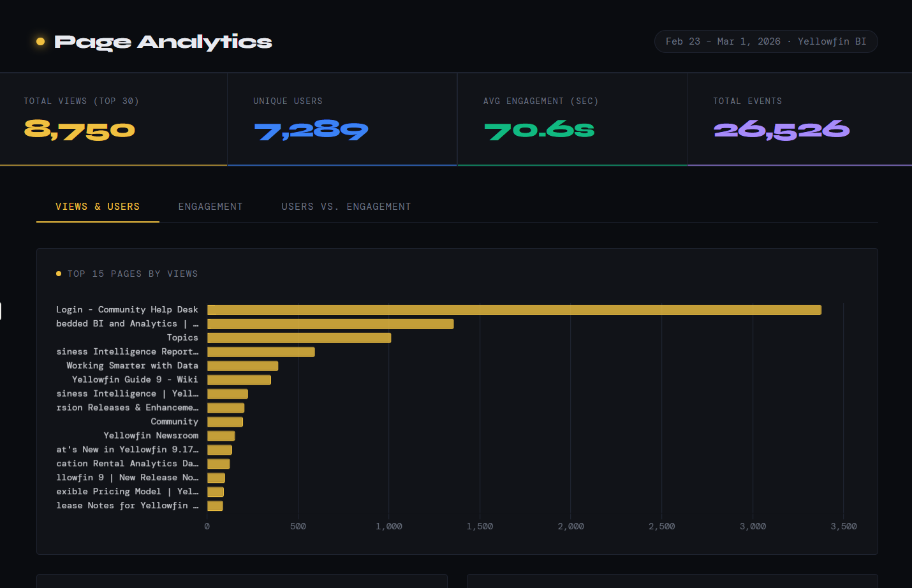The height and width of the screenshot is (588, 912).
Task: Click the date range Yellowfin BI pill
Action: click(x=765, y=41)
